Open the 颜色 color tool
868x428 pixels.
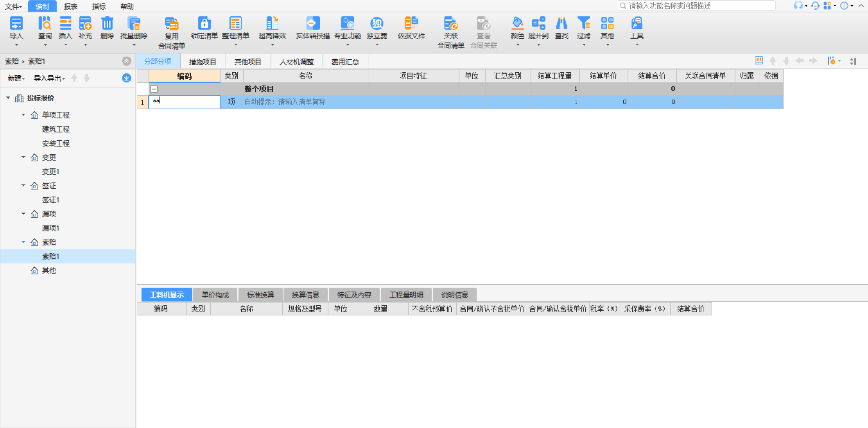(x=517, y=24)
